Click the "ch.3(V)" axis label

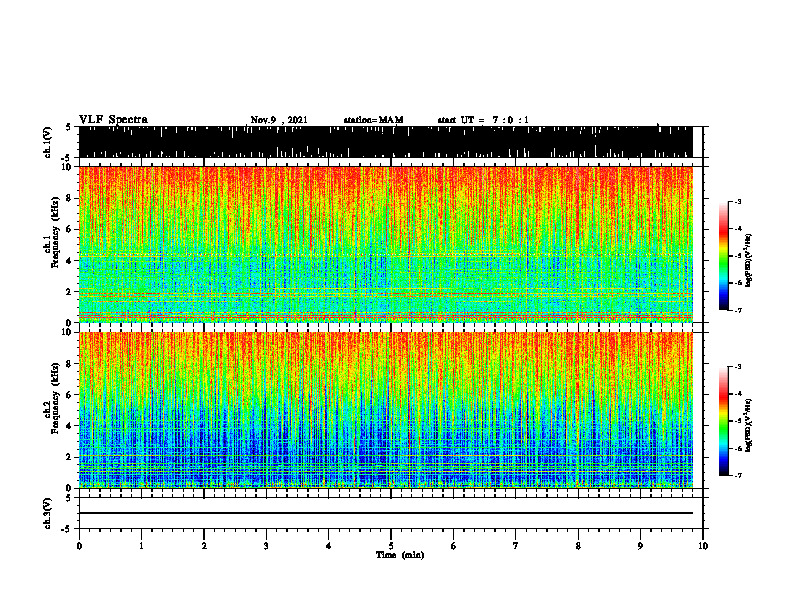click(48, 513)
